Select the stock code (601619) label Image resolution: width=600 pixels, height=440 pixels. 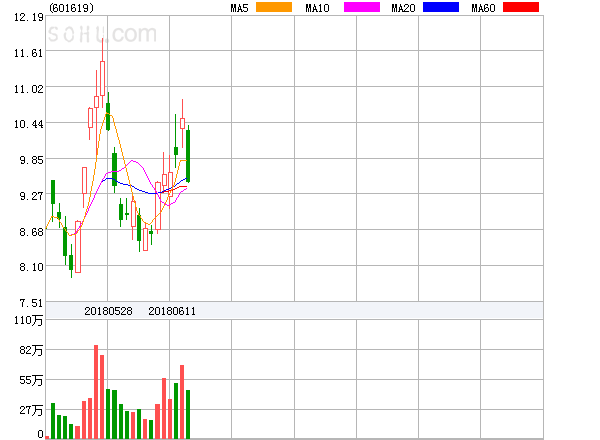tap(72, 8)
